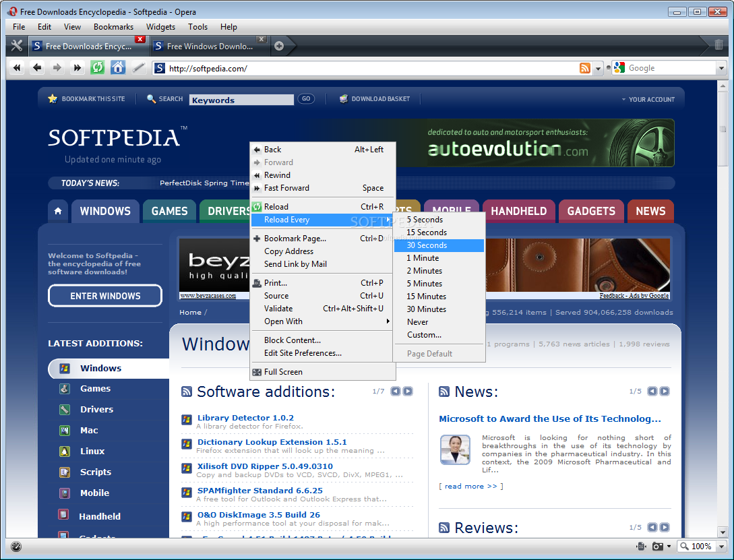
Task: Click the ENTER WINDOWS button
Action: click(105, 296)
